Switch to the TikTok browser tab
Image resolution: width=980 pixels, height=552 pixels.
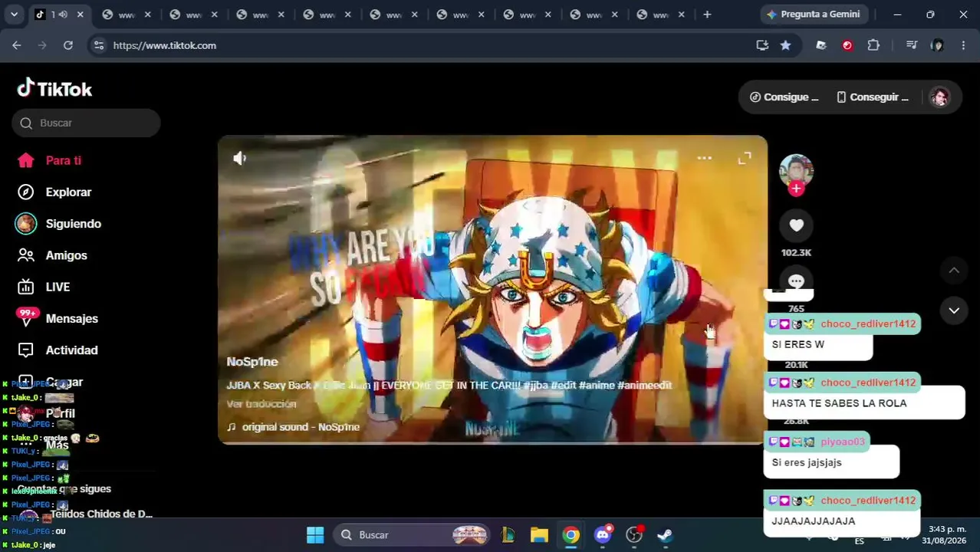pos(58,14)
